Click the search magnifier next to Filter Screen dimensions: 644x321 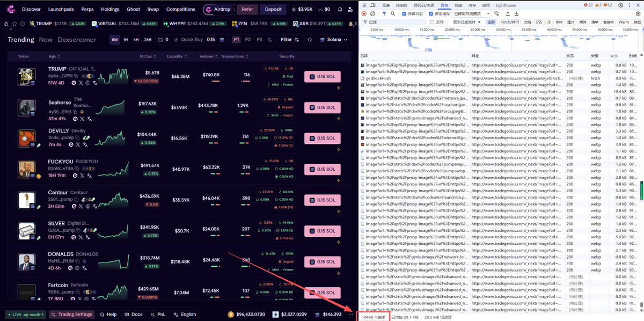point(310,40)
